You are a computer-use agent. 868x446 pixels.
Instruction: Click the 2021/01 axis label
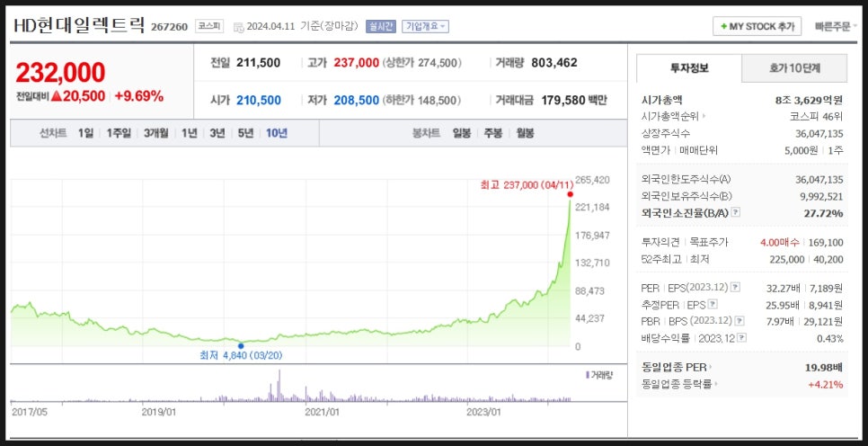click(x=323, y=412)
